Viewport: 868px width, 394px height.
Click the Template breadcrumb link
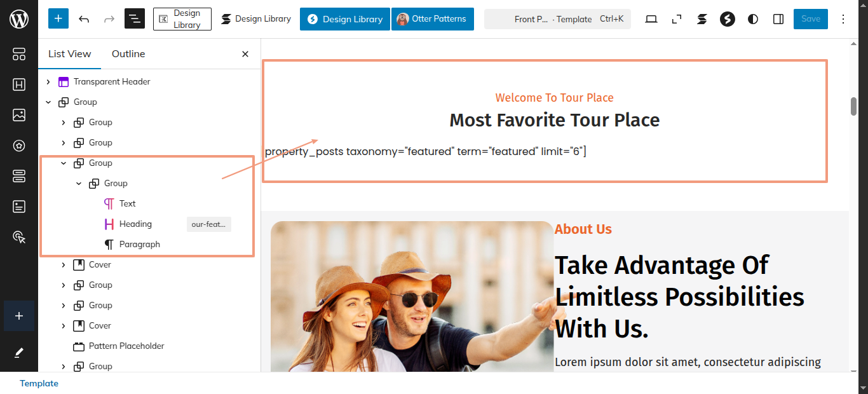point(39,383)
